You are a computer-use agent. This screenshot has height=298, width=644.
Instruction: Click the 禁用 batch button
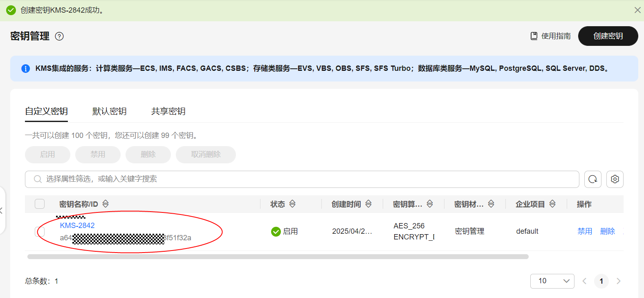[x=98, y=155]
